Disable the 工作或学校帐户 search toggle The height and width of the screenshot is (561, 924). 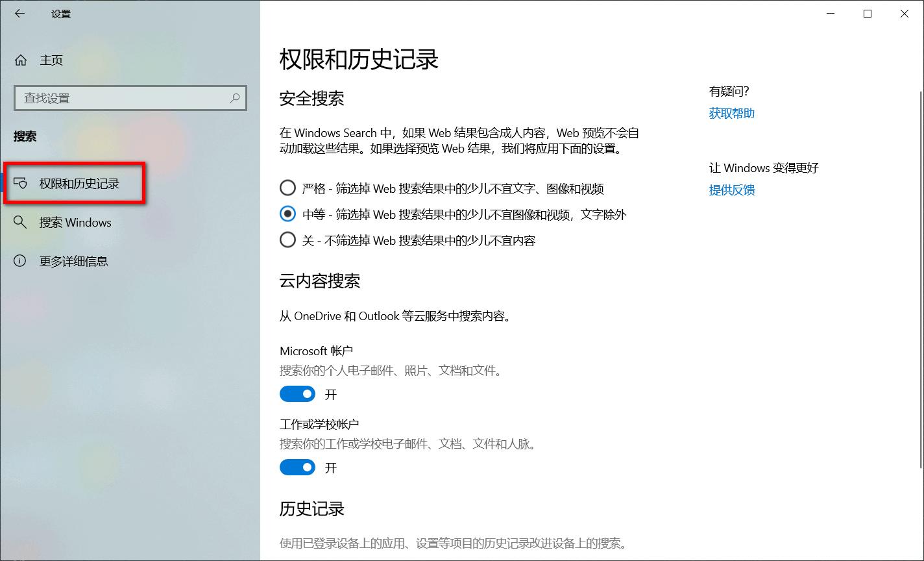pyautogui.click(x=297, y=467)
